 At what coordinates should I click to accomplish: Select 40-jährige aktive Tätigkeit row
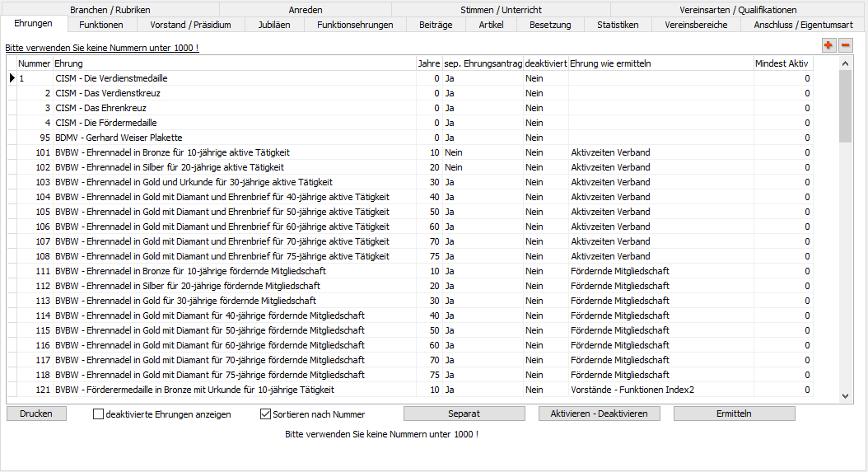coord(409,197)
